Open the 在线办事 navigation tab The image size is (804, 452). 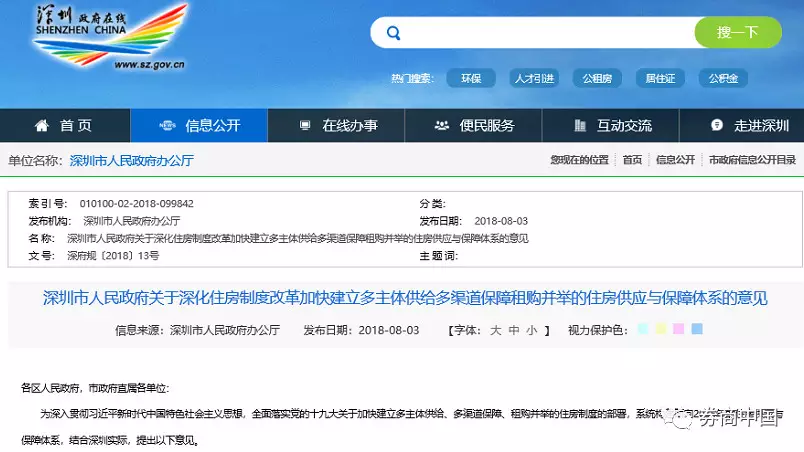coord(336,125)
